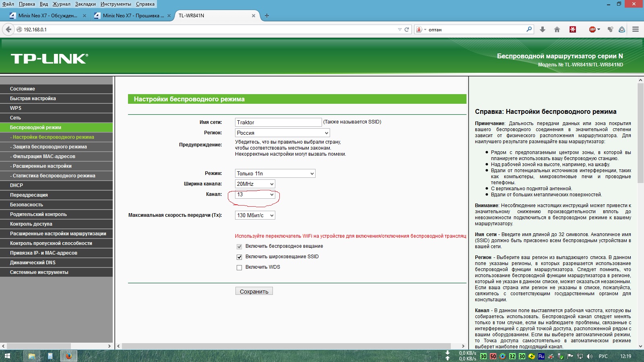Open 'Защита беспроводного режима' sidebar link
644x362 pixels.
click(50, 147)
